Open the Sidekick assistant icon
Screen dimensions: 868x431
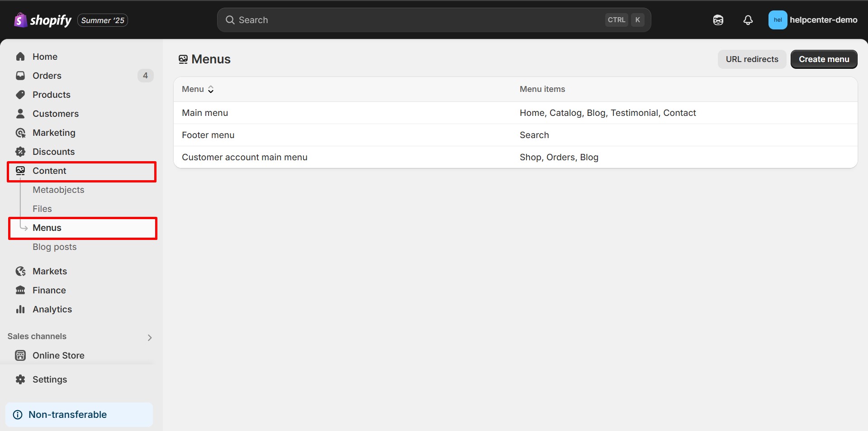[718, 20]
